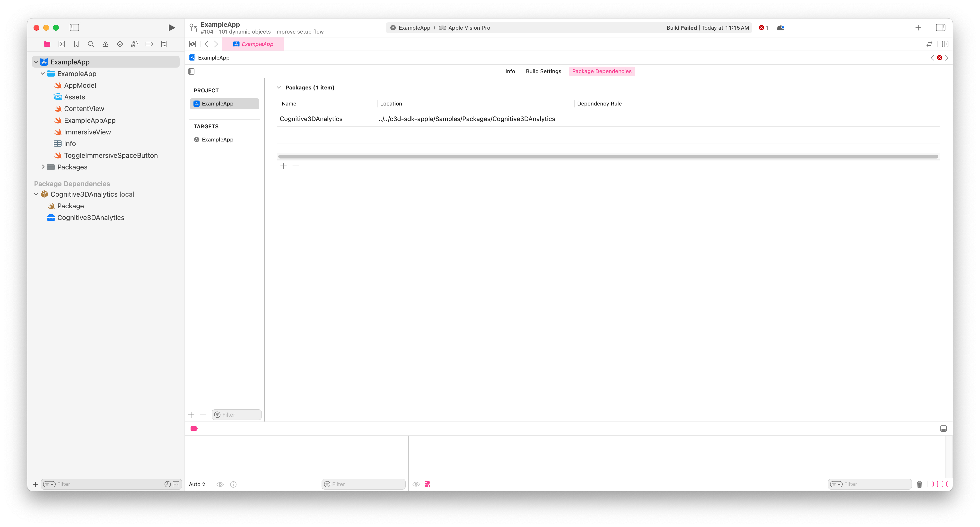Image resolution: width=980 pixels, height=527 pixels.
Task: Switch to the Build Settings tab
Action: 543,71
